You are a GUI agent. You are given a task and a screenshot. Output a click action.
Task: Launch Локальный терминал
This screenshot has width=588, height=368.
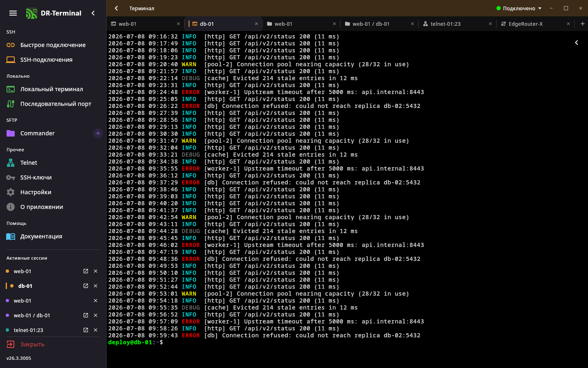click(x=53, y=89)
